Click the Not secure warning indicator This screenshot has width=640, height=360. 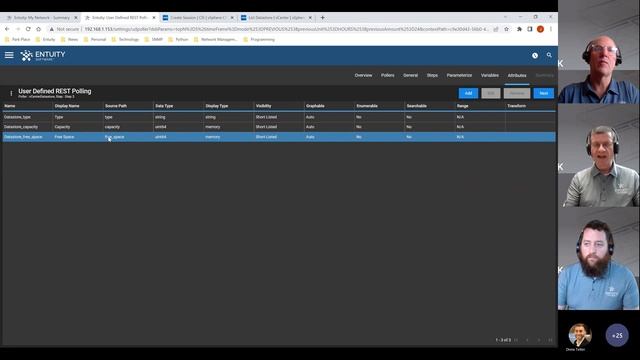pos(64,29)
